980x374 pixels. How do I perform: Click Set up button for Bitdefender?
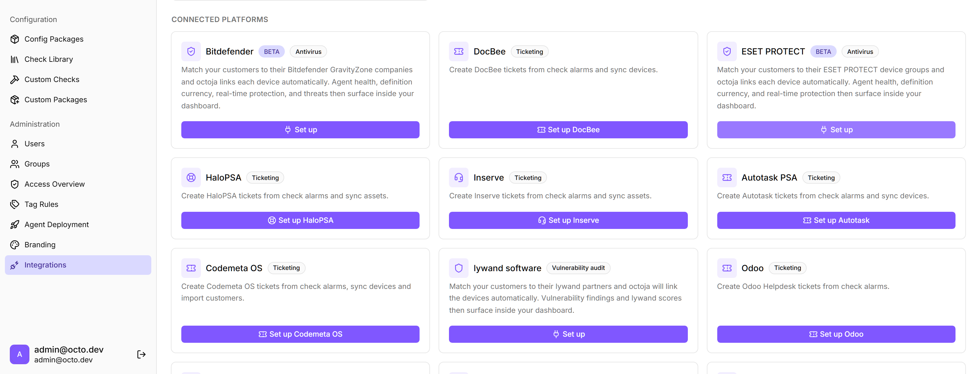pyautogui.click(x=300, y=129)
